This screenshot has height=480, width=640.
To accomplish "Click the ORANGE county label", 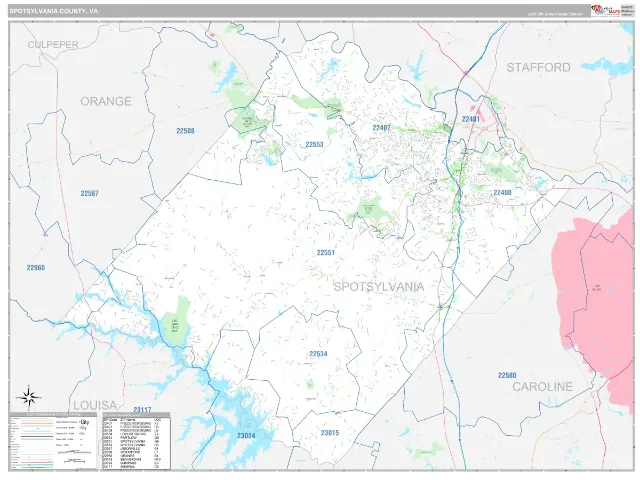I will [x=106, y=101].
